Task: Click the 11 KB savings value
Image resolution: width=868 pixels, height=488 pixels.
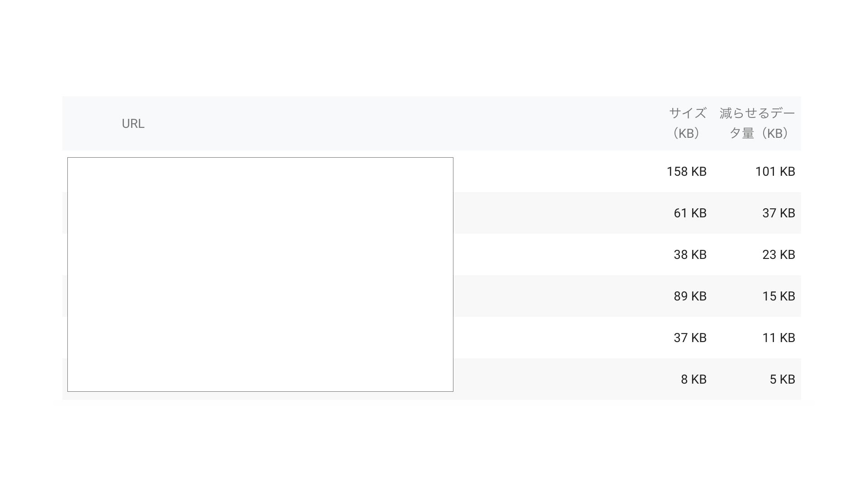Action: (778, 338)
